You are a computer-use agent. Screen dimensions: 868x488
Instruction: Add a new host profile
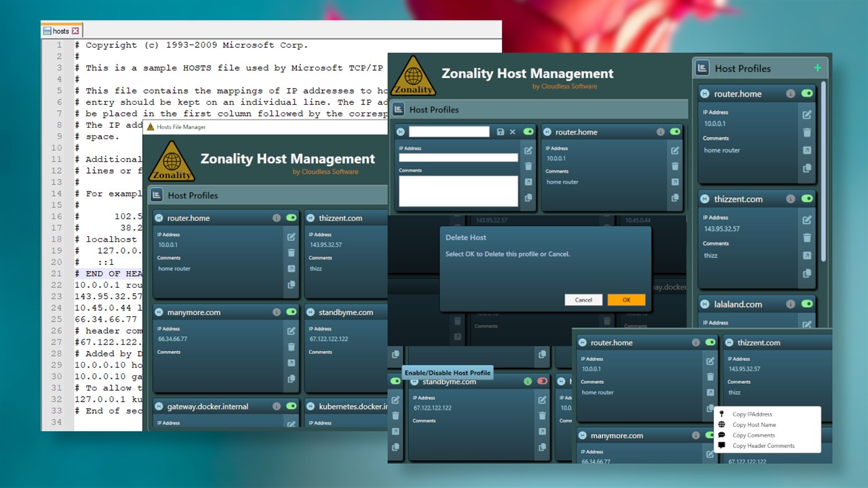click(818, 68)
